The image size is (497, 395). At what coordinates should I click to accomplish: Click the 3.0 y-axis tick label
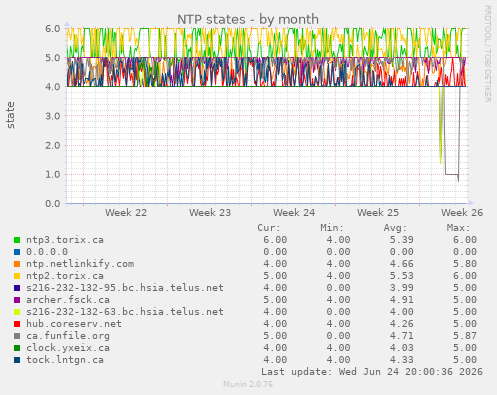53,116
